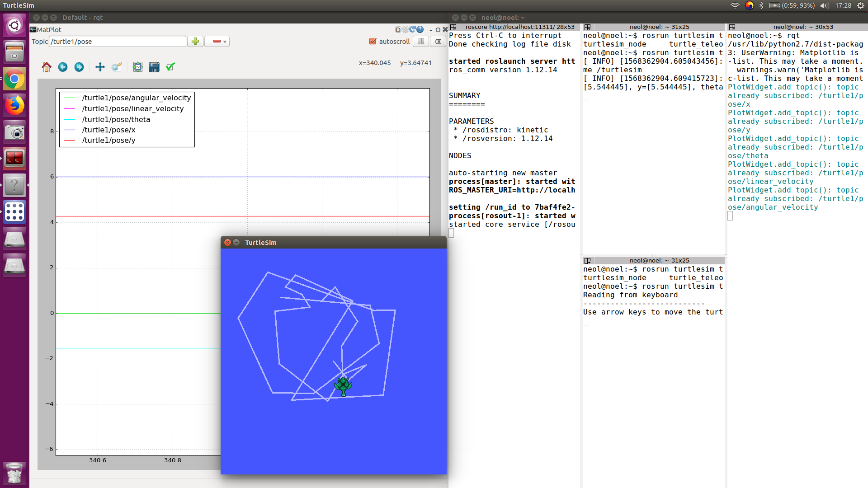Toggle the autoscroll checkbox
Image resolution: width=868 pixels, height=488 pixels.
click(x=373, y=42)
